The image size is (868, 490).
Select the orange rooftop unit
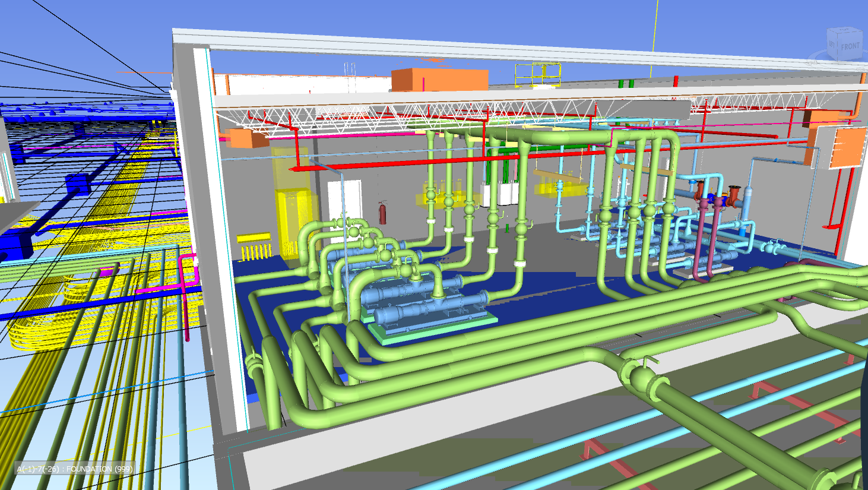439,80
